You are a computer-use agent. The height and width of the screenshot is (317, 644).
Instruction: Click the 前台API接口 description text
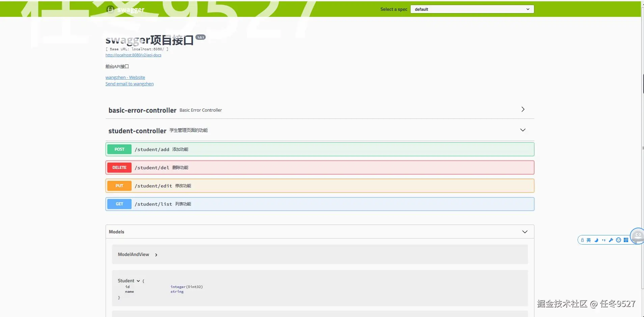point(117,67)
